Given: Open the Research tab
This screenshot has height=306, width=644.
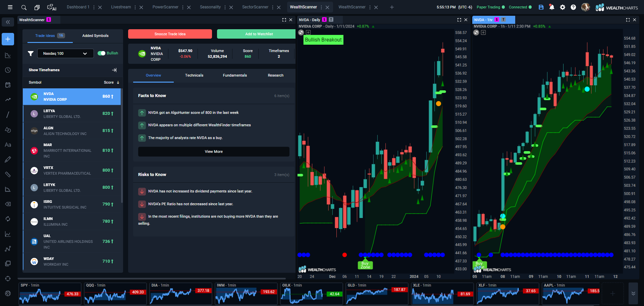Looking at the screenshot, I should pyautogui.click(x=276, y=75).
